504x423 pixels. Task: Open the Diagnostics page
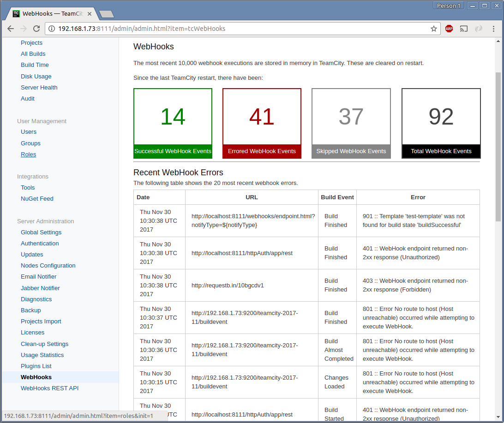[36, 299]
